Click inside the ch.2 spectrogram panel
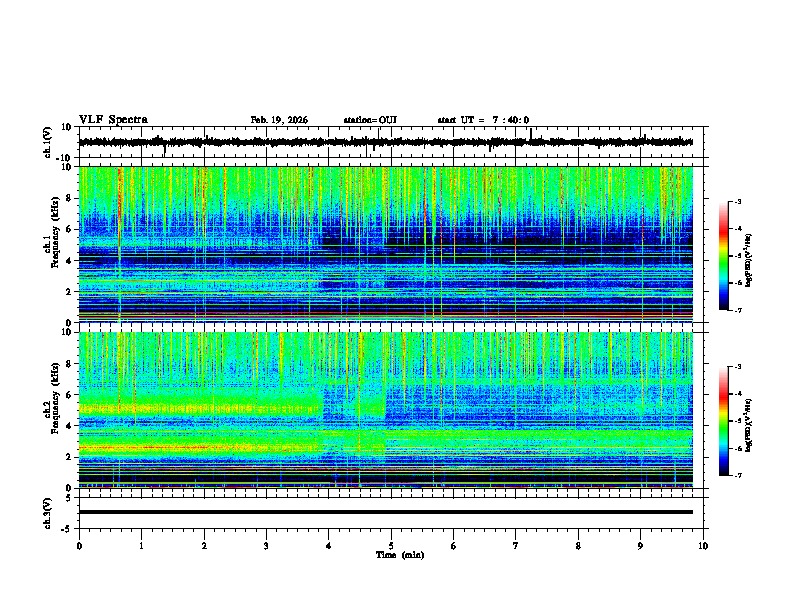 coord(386,410)
